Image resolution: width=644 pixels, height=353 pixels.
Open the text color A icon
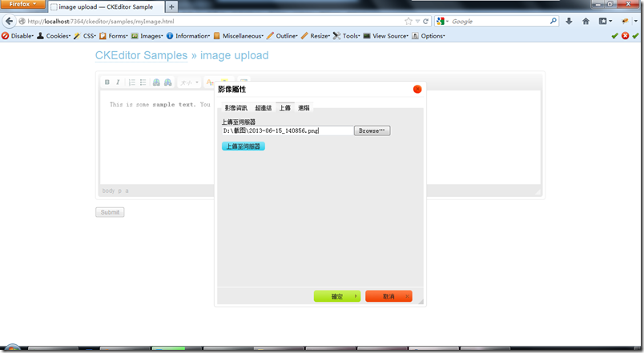210,82
